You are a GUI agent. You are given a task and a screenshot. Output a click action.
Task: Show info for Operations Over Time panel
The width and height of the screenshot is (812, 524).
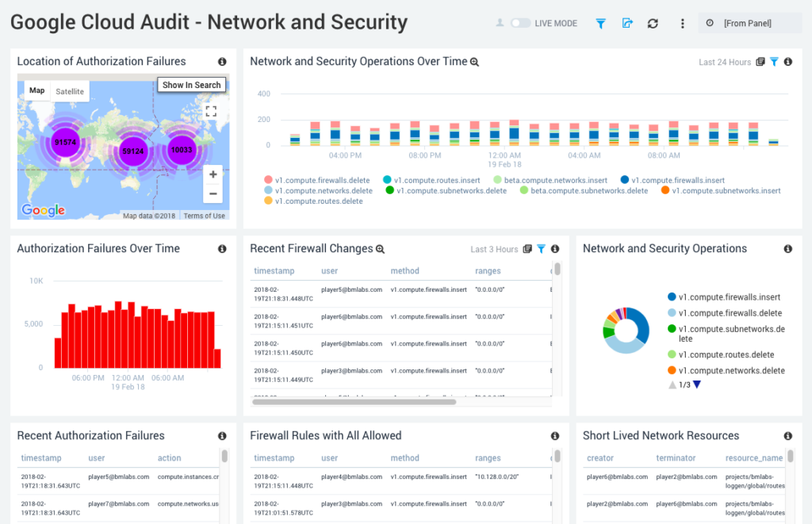click(788, 62)
